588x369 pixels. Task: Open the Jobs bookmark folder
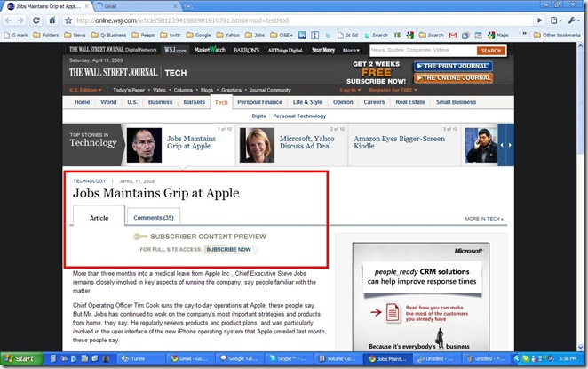[x=255, y=36]
